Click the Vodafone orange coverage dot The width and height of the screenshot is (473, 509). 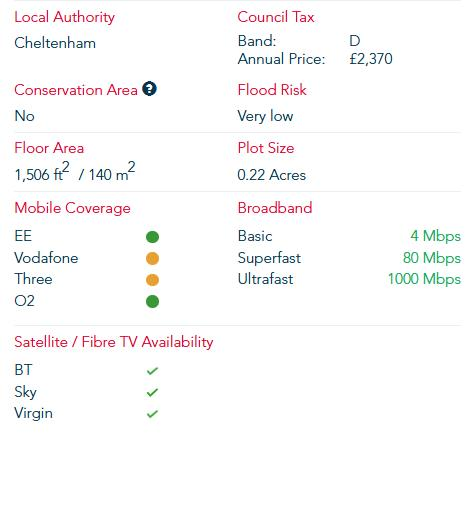(x=152, y=259)
